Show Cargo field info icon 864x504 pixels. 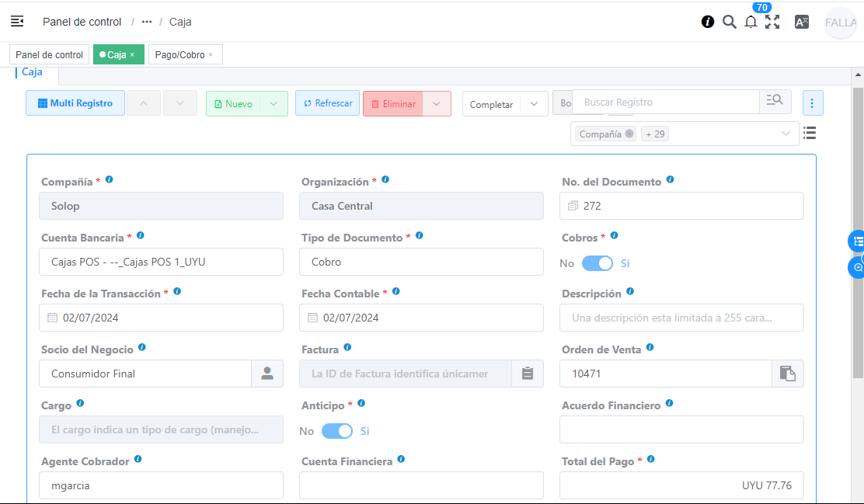[x=80, y=403]
